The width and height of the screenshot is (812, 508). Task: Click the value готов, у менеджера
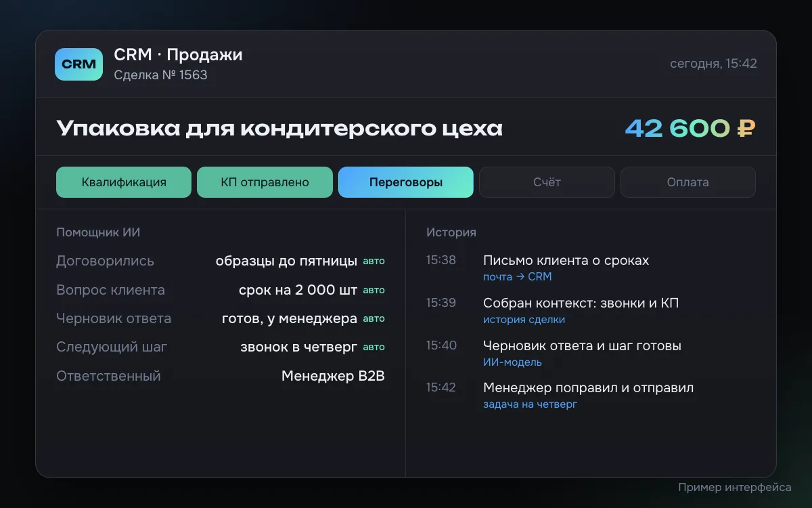290,318
